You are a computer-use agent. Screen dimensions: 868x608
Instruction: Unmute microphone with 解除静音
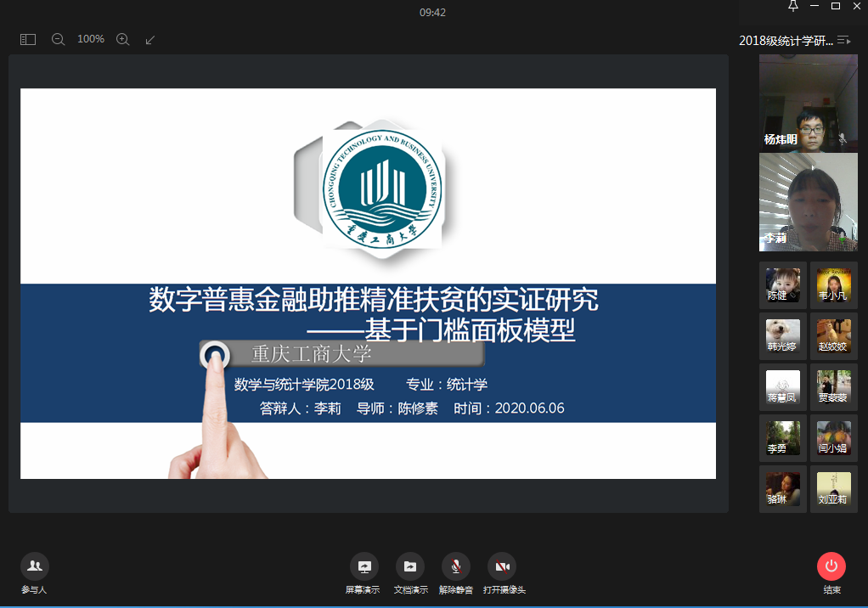[x=456, y=566]
